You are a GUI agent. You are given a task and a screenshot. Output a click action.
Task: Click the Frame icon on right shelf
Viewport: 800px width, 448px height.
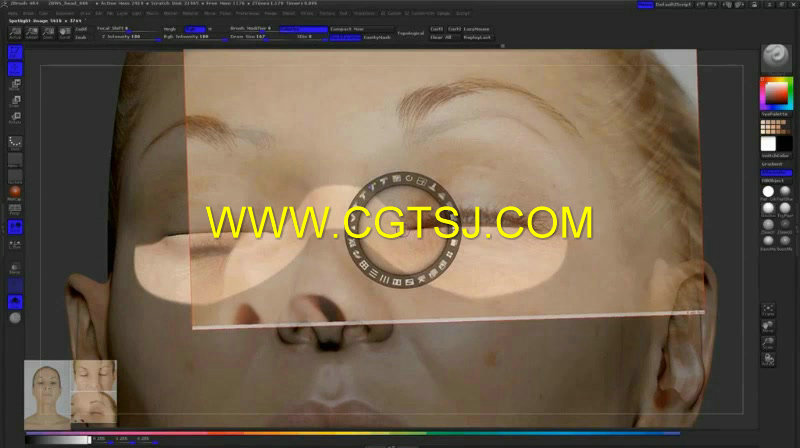768,310
